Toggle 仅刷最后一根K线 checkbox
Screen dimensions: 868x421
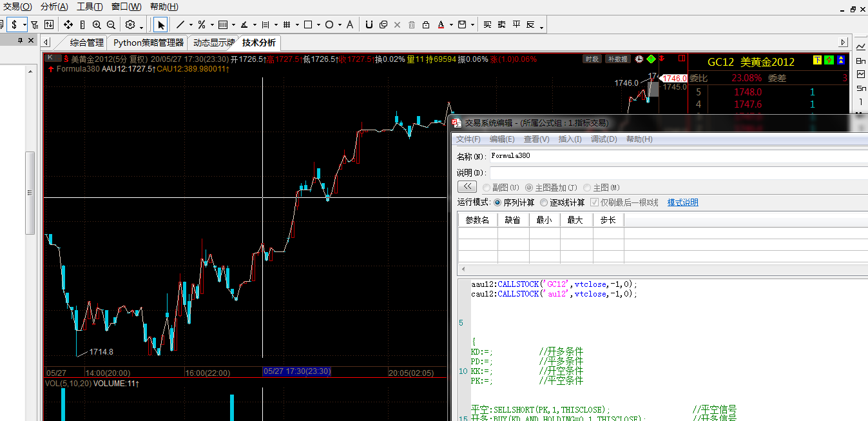point(595,202)
